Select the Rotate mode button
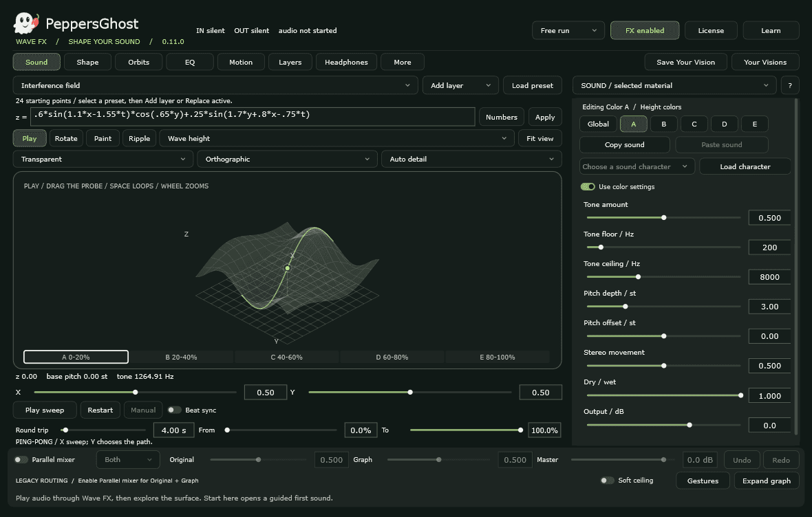This screenshot has width=812, height=517. pyautogui.click(x=66, y=138)
